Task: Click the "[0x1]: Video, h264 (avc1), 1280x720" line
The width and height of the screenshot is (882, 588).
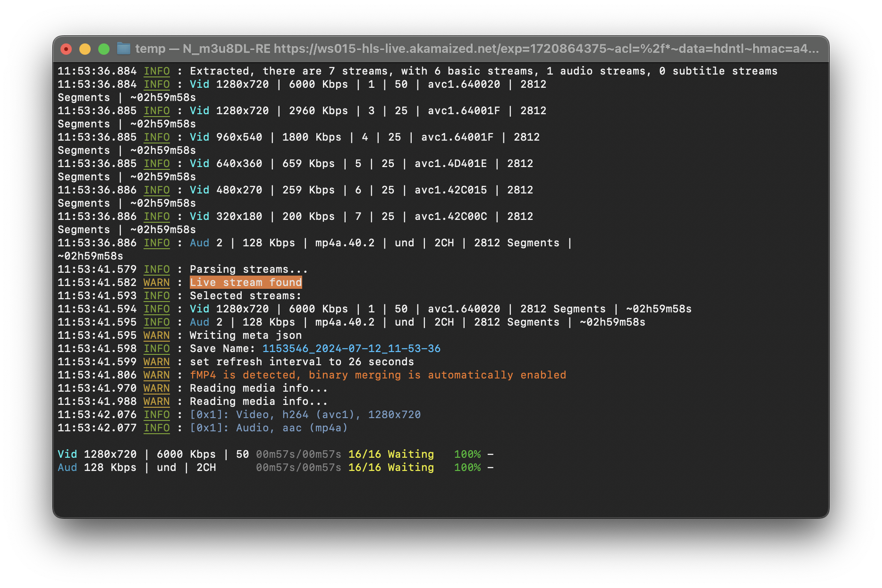Action: [305, 414]
